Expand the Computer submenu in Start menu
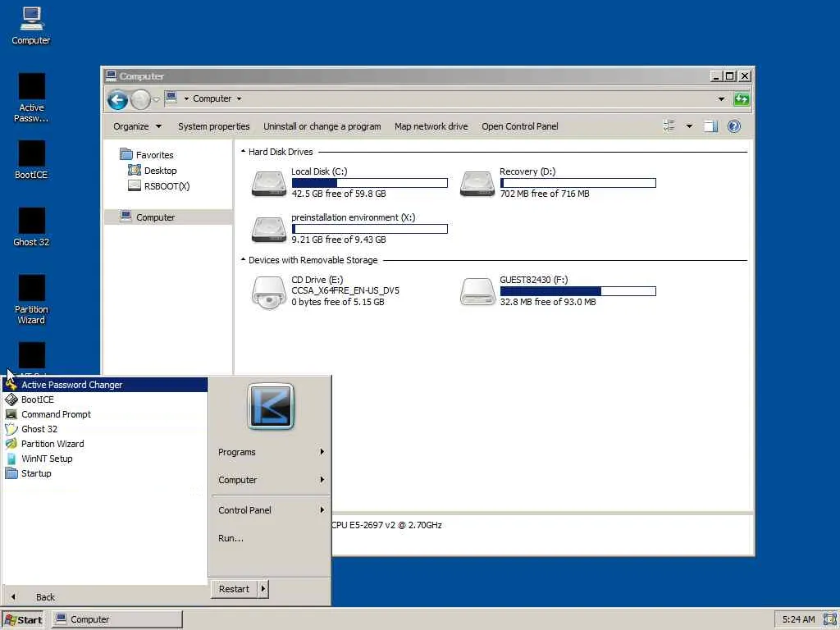Screen dimensions: 840x630 (x=271, y=480)
